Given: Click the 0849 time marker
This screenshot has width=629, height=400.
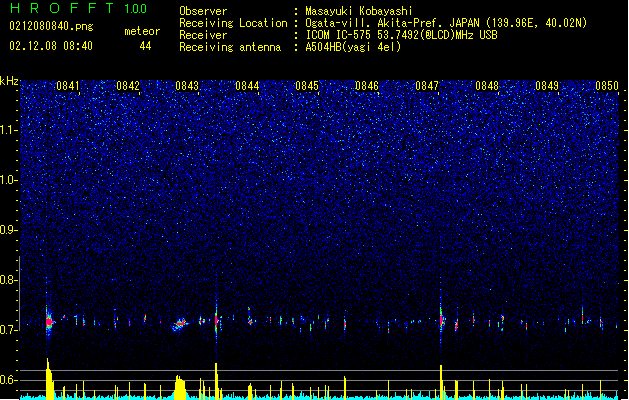Looking at the screenshot, I should tap(547, 86).
